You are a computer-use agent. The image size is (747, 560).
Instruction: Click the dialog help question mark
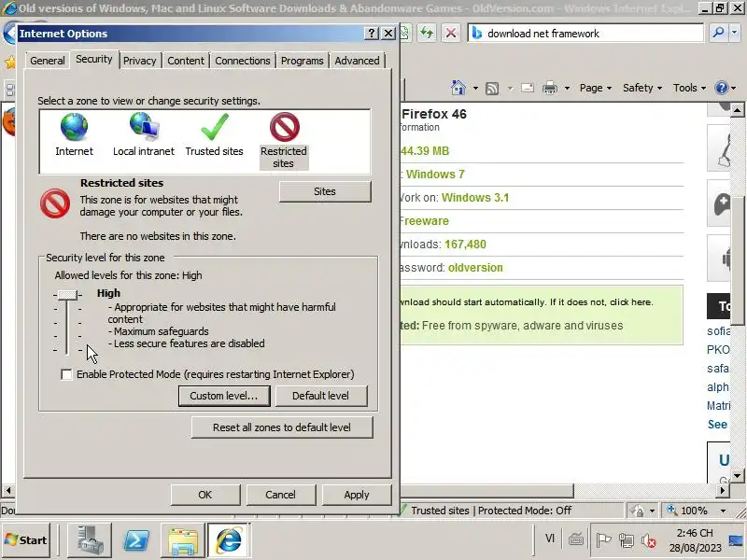[x=371, y=34]
